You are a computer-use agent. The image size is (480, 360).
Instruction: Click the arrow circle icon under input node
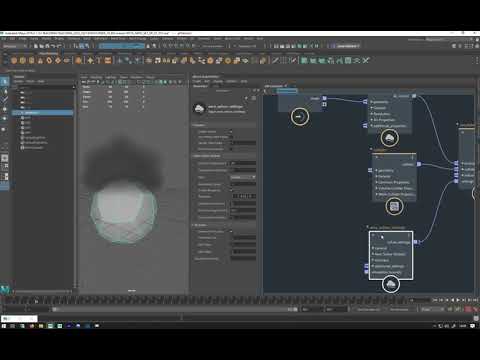tap(300, 117)
